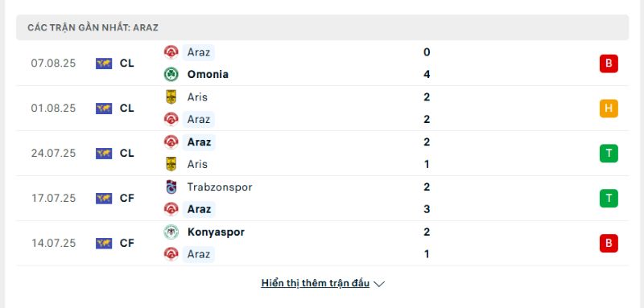This screenshot has width=644, height=308.
Task: Click the Aris crest in the 01.08.25 match
Action: pyautogui.click(x=171, y=97)
